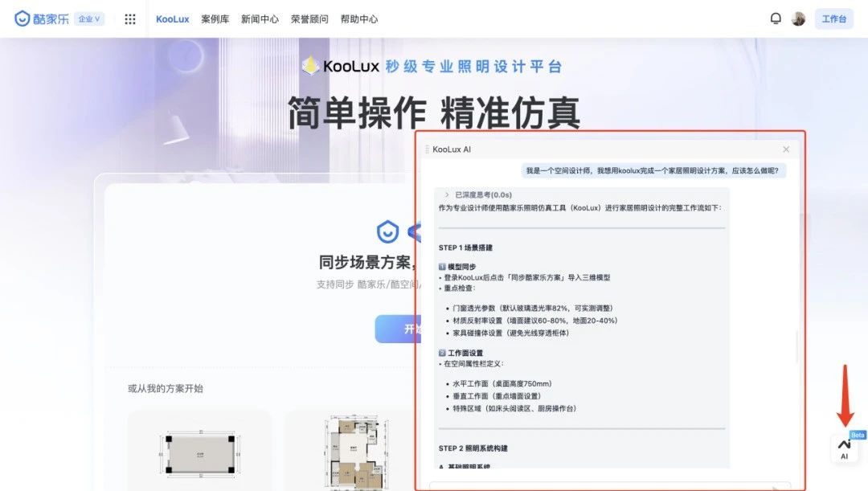The image size is (868, 491).
Task: Open 案例库 in the top navigation
Action: (x=215, y=19)
